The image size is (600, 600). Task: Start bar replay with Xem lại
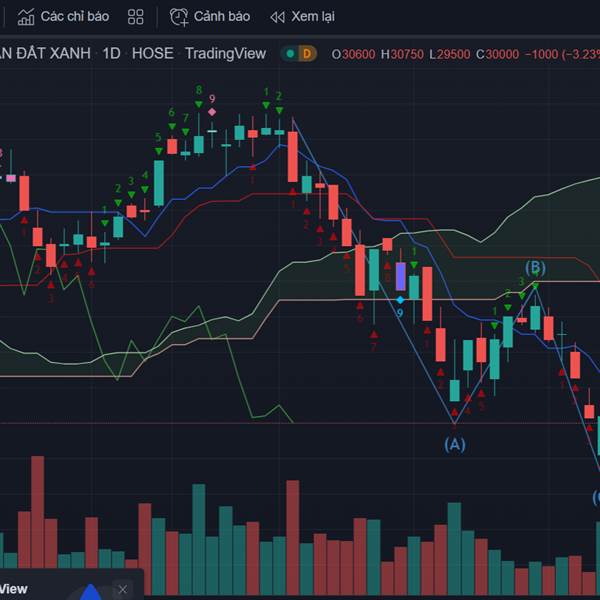(x=302, y=17)
